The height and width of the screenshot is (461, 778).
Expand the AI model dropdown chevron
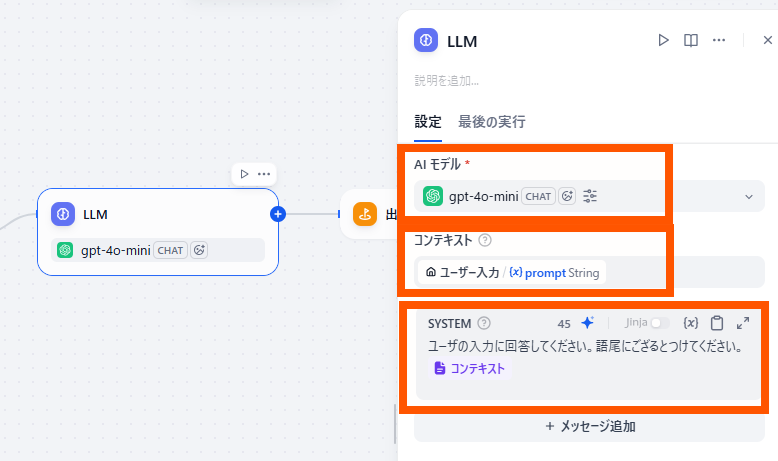[749, 197]
